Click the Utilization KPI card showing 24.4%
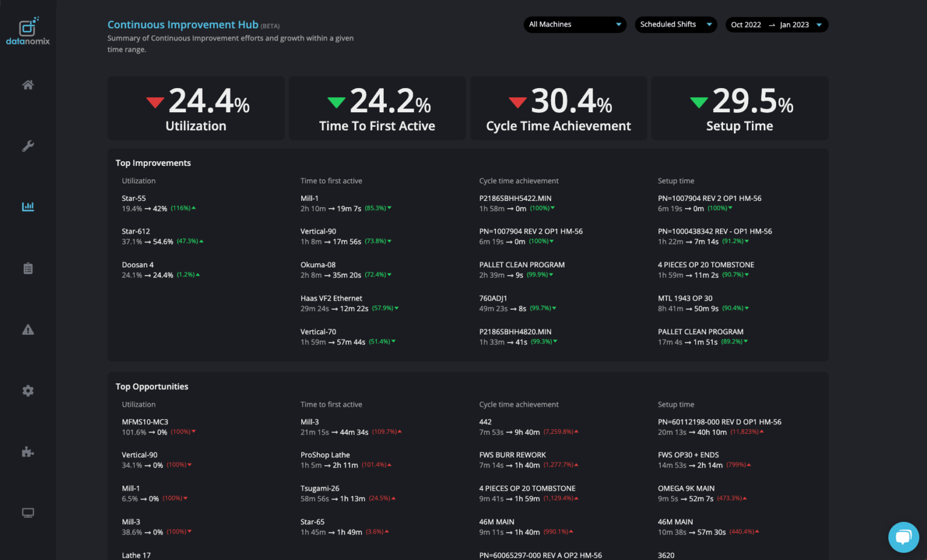The height and width of the screenshot is (560, 927). pos(196,108)
